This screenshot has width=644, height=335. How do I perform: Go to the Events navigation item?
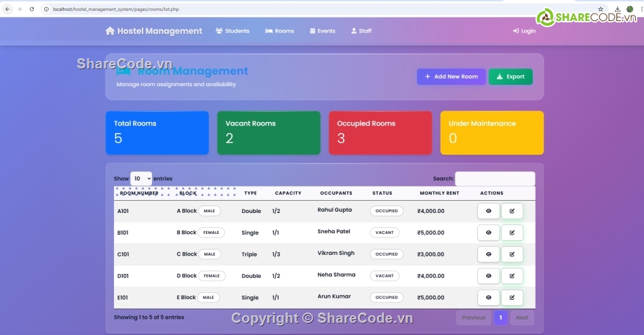click(x=323, y=31)
